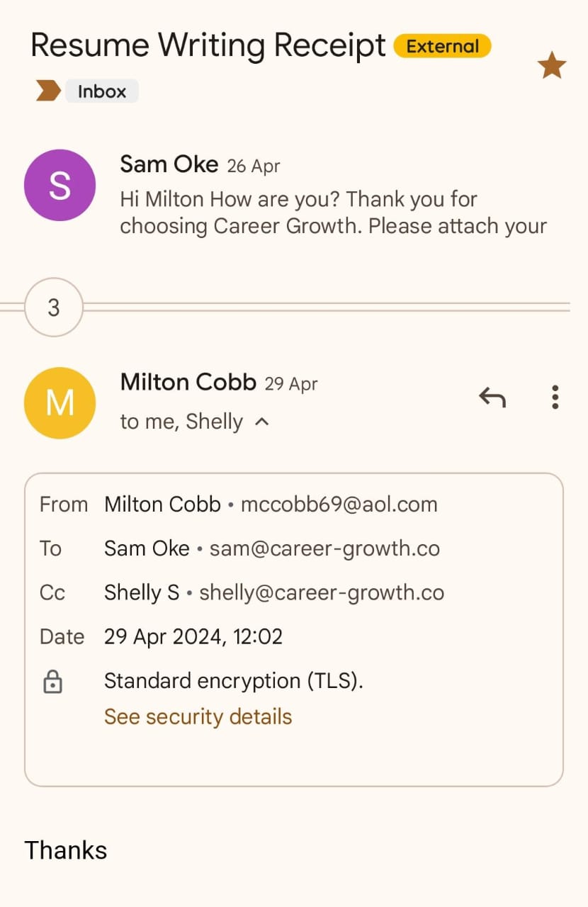Open Milton Cobb's yellow avatar
Image resolution: width=588 pixels, height=907 pixels.
pyautogui.click(x=60, y=402)
